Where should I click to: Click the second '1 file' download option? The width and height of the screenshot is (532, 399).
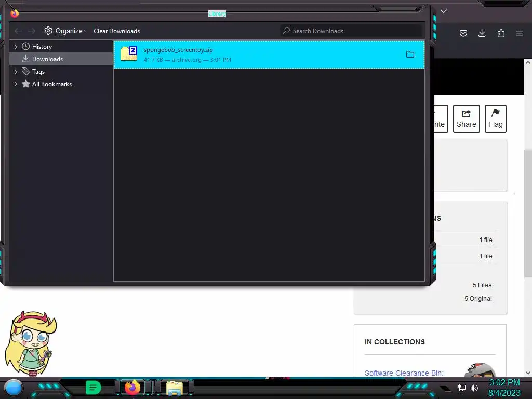pyautogui.click(x=486, y=256)
